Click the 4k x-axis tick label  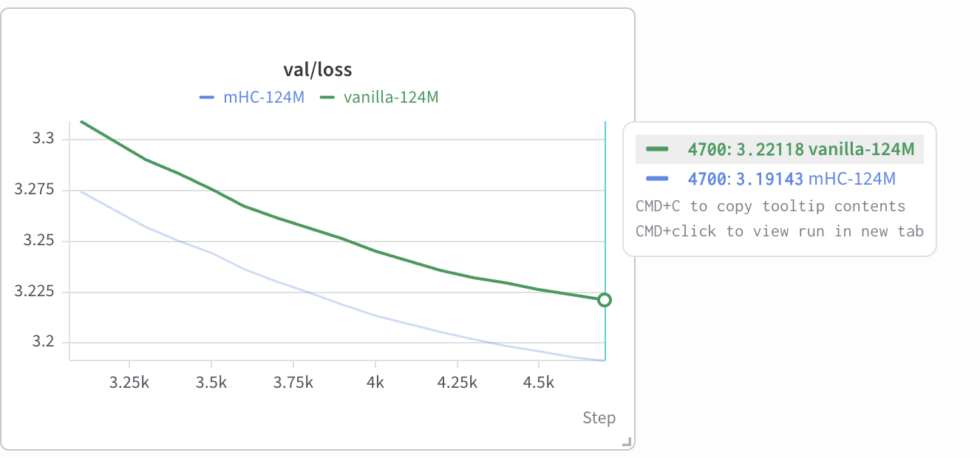[x=375, y=383]
